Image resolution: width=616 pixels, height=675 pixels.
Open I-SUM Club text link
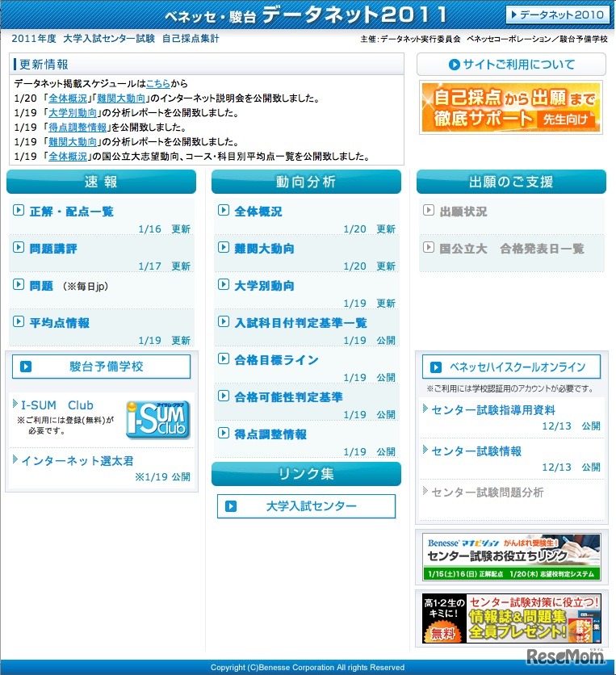[57, 405]
